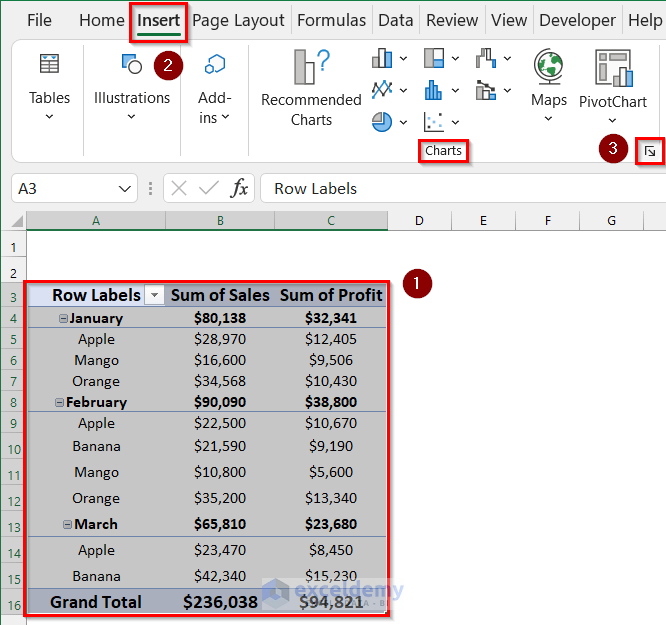Click the Insert Statistic Chart icon
666x625 pixels.
coord(434,90)
